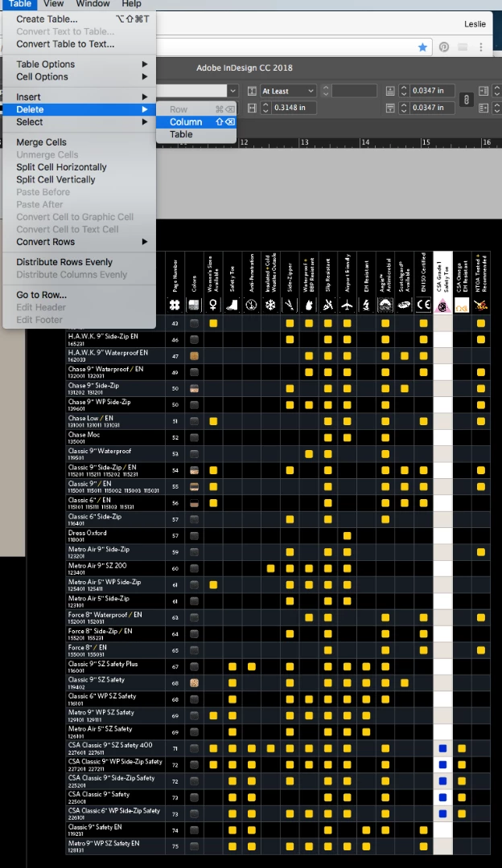502x868 pixels.
Task: Click the empty row height value field
Action: (x=354, y=91)
